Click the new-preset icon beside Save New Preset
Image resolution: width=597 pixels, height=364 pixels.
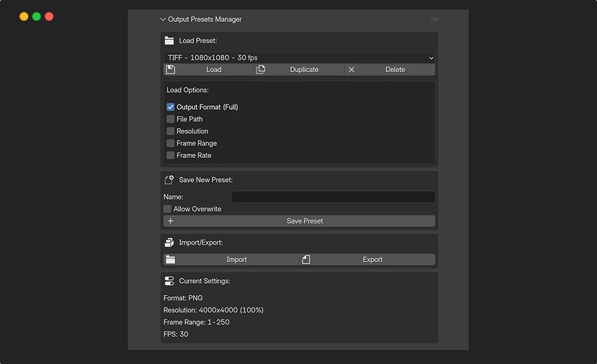[x=168, y=179]
